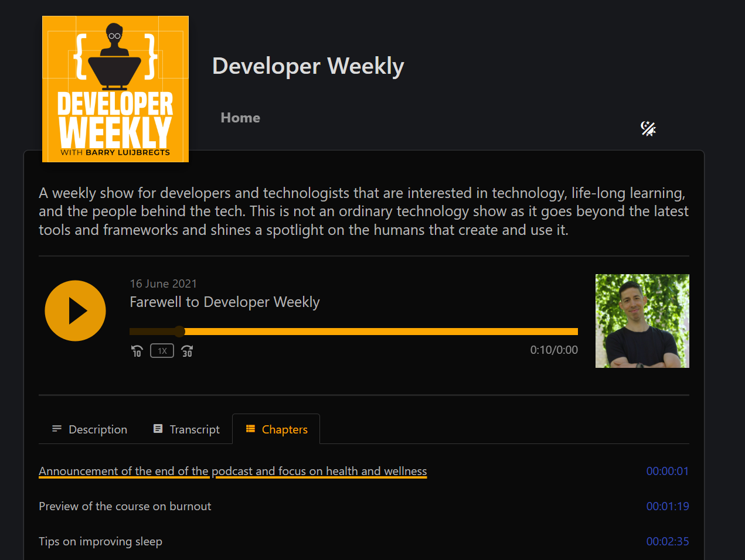This screenshot has height=560, width=745.
Task: Jump to timestamp 00:02:35
Action: [668, 541]
